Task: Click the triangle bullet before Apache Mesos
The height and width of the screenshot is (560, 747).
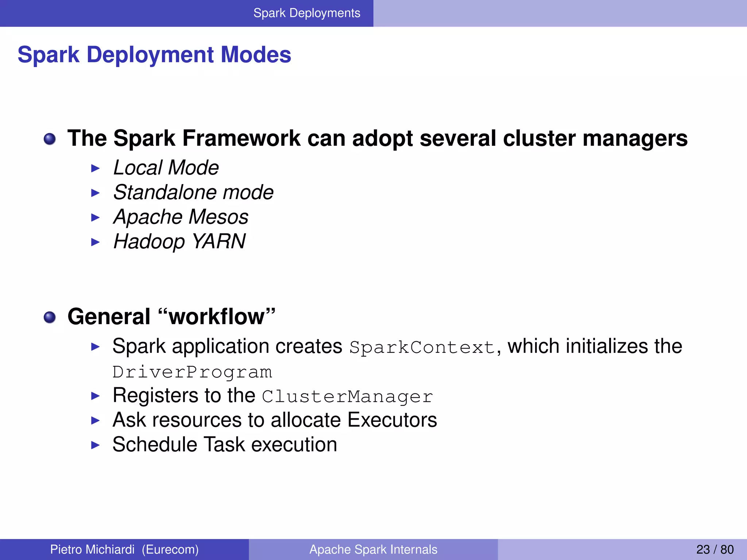Action: [95, 218]
